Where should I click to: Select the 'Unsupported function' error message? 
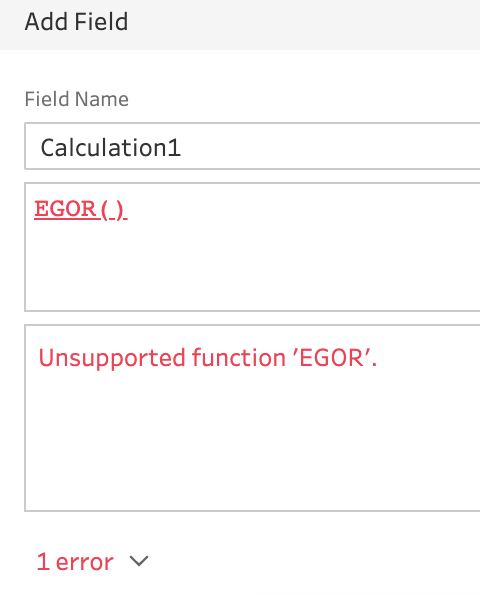(208, 358)
